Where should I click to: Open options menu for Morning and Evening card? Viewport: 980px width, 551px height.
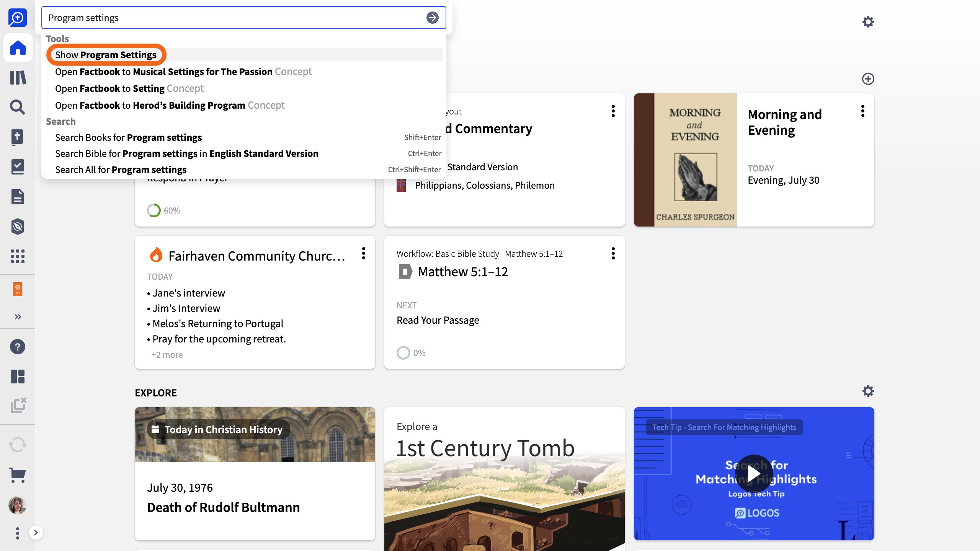tap(862, 111)
